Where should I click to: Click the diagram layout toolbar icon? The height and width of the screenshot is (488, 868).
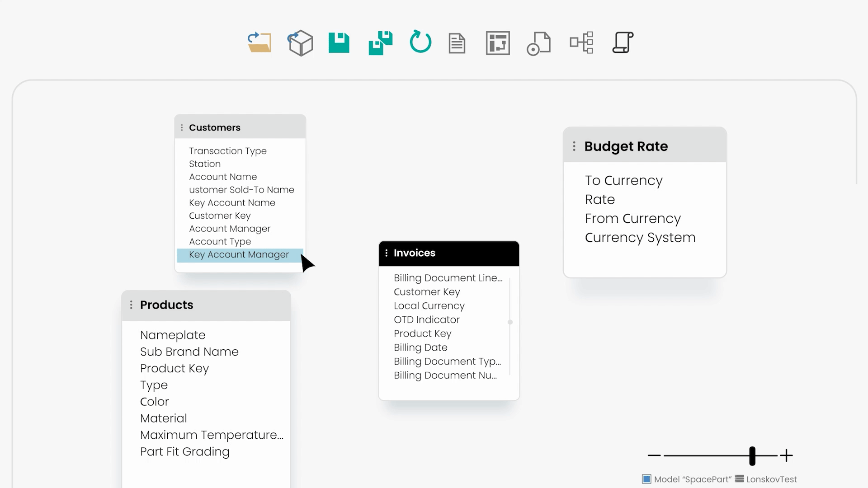point(498,43)
